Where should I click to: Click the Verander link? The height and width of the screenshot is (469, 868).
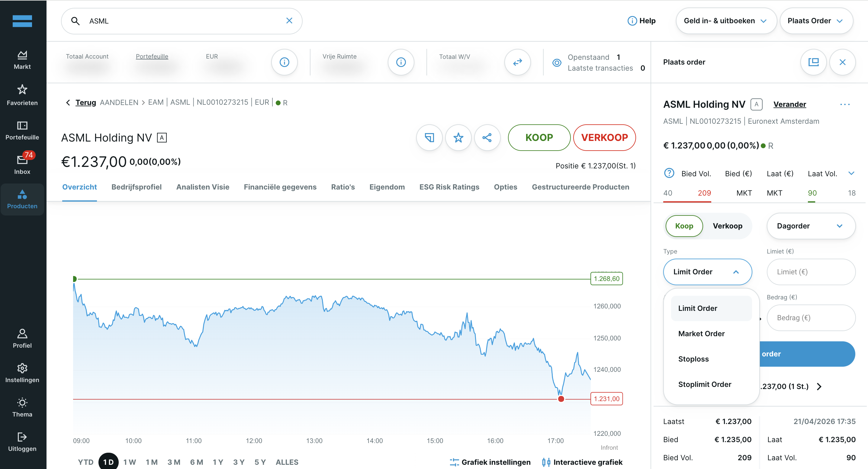coord(789,104)
